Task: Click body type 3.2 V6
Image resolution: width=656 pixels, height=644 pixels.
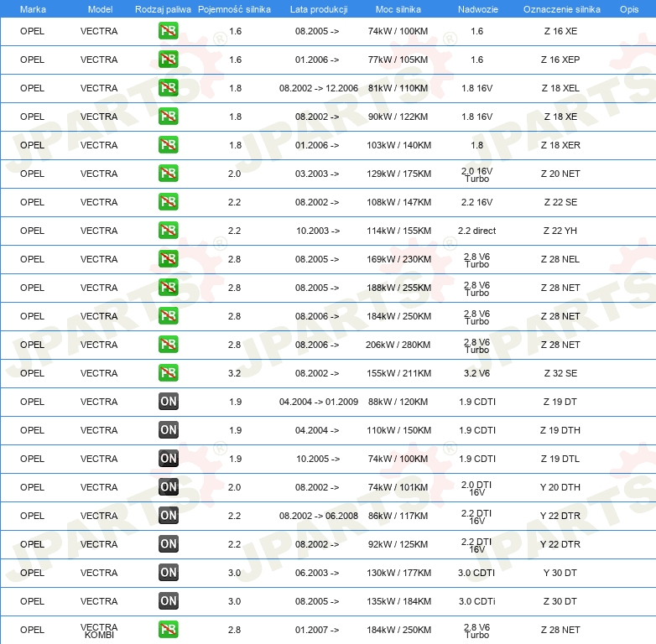Action: click(477, 373)
